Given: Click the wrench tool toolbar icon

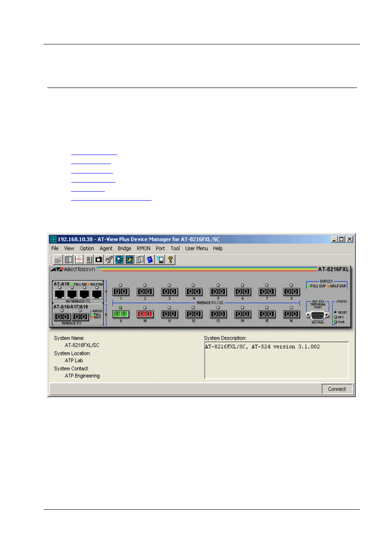Looking at the screenshot, I should (109, 259).
